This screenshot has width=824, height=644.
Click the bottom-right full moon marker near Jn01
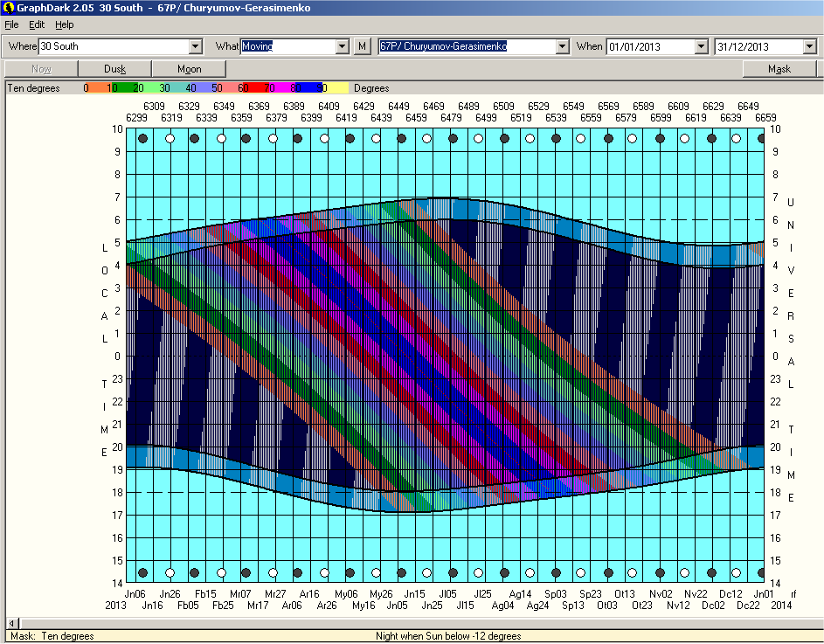click(x=737, y=572)
